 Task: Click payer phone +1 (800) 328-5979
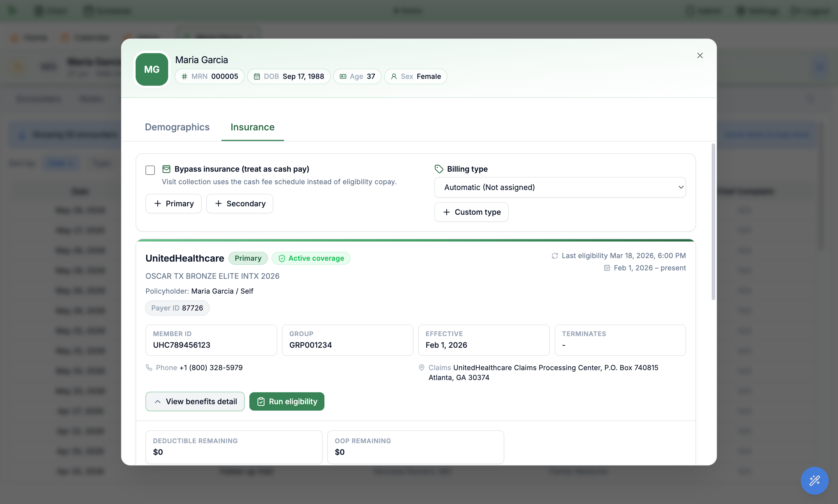pyautogui.click(x=211, y=368)
